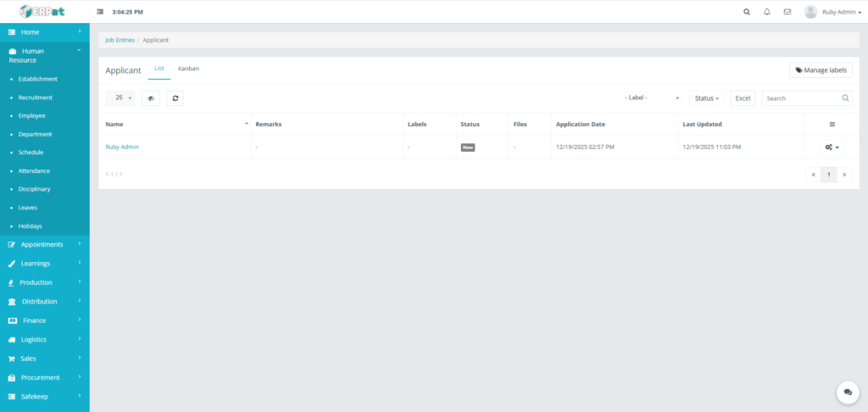The width and height of the screenshot is (868, 412).
Task: Open the Label filter dropdown
Action: (637, 98)
